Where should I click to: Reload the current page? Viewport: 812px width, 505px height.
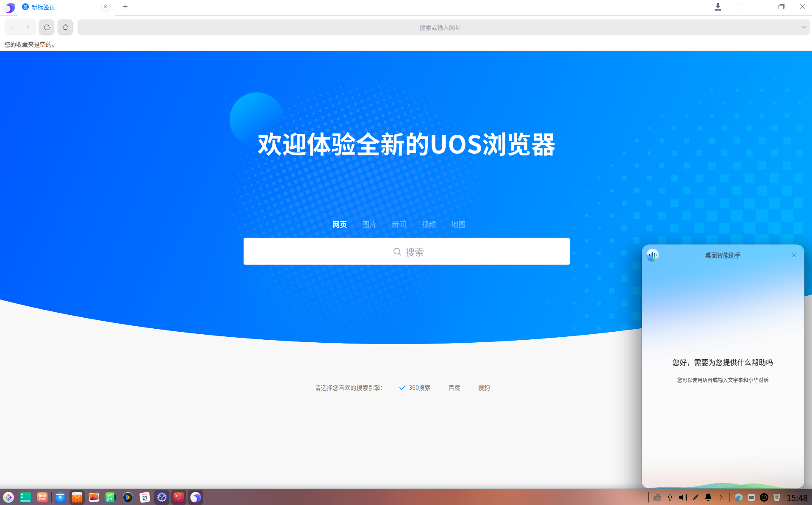[x=47, y=27]
